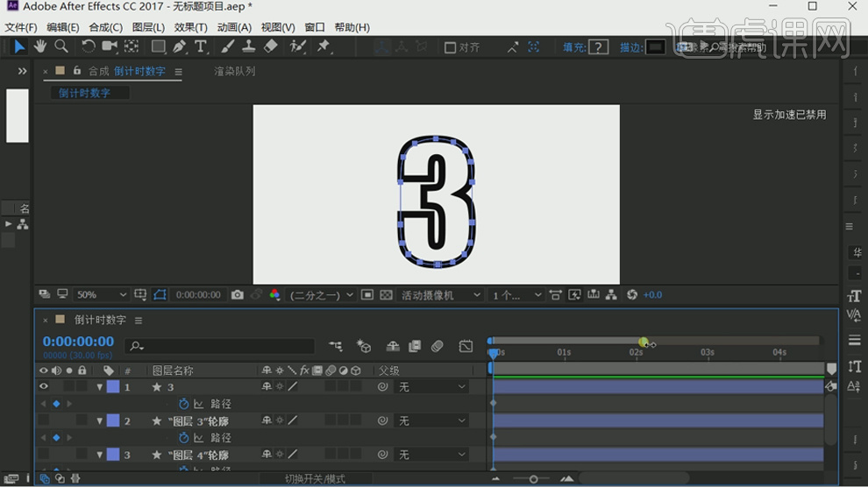The image size is (868, 487).
Task: Collapse layer 1 properties triangle
Action: click(x=99, y=387)
